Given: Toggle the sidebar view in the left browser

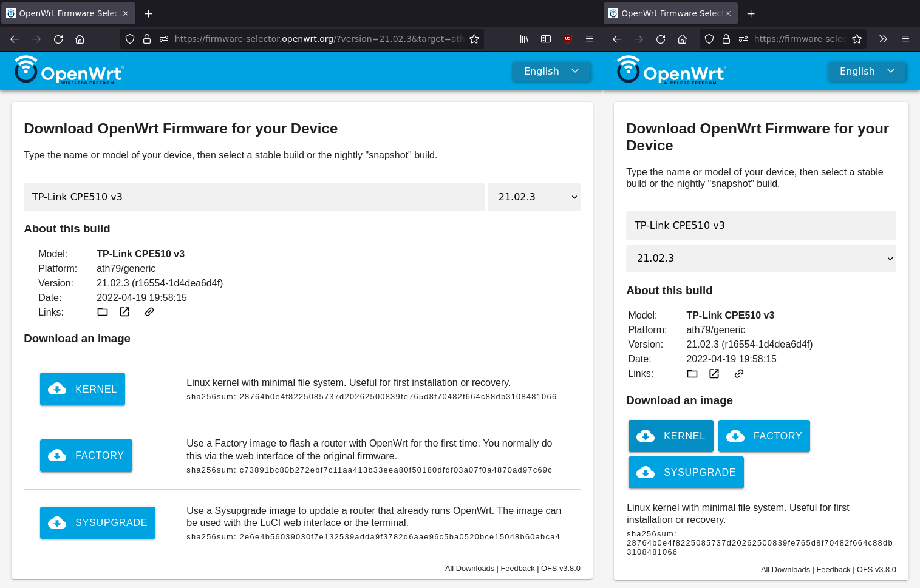Looking at the screenshot, I should click(x=545, y=39).
